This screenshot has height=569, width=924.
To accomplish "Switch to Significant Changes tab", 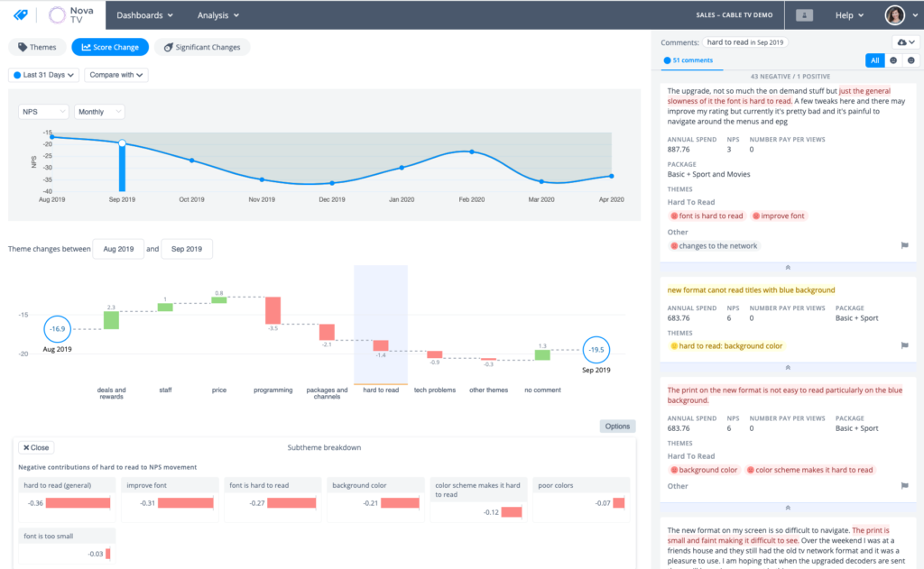I will 202,47.
